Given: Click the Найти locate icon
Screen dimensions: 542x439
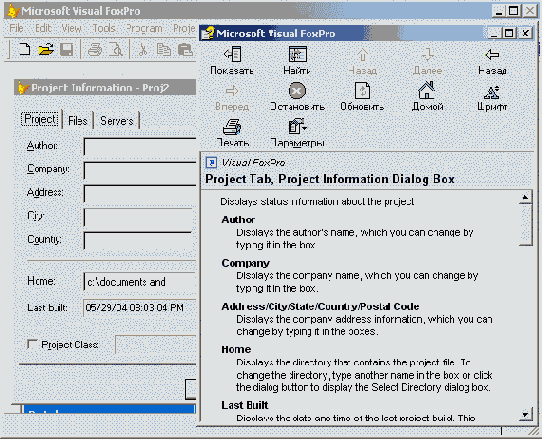Looking at the screenshot, I should click(297, 60).
